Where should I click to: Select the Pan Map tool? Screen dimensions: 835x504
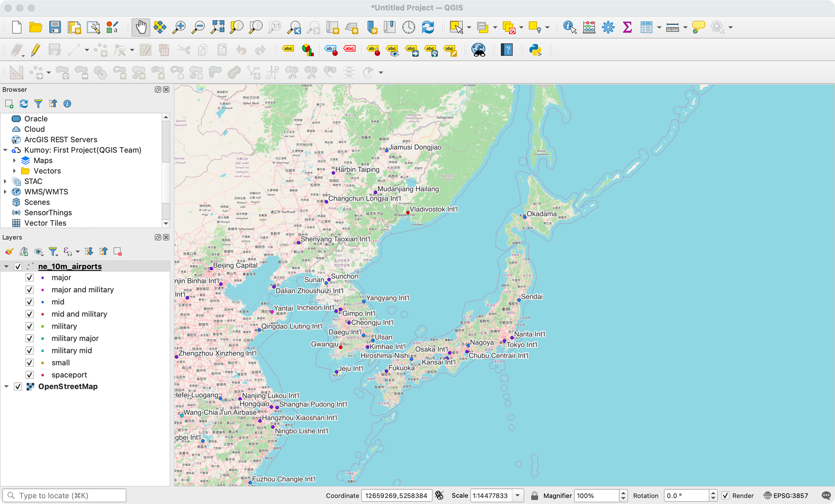(x=141, y=27)
